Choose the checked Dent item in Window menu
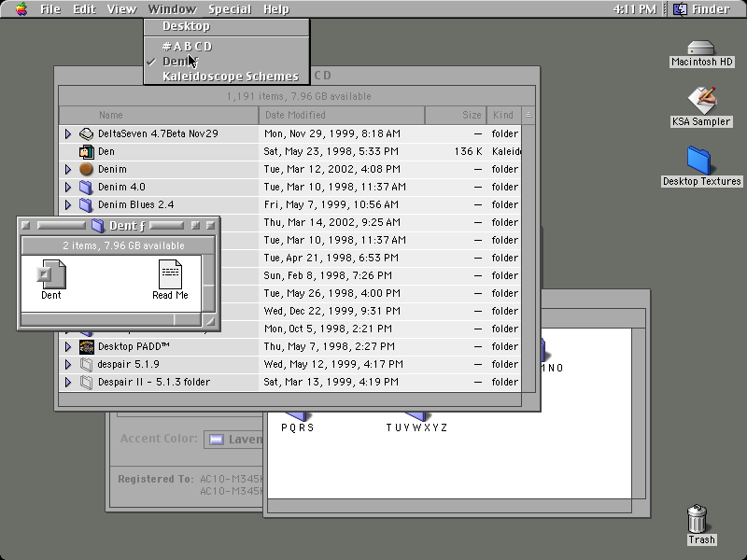The height and width of the screenshot is (560, 747). [x=227, y=62]
